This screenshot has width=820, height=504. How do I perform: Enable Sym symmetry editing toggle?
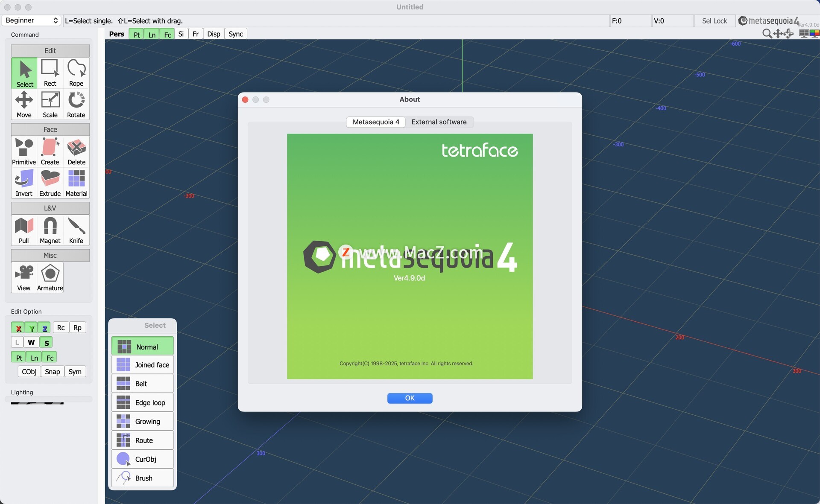tap(75, 372)
